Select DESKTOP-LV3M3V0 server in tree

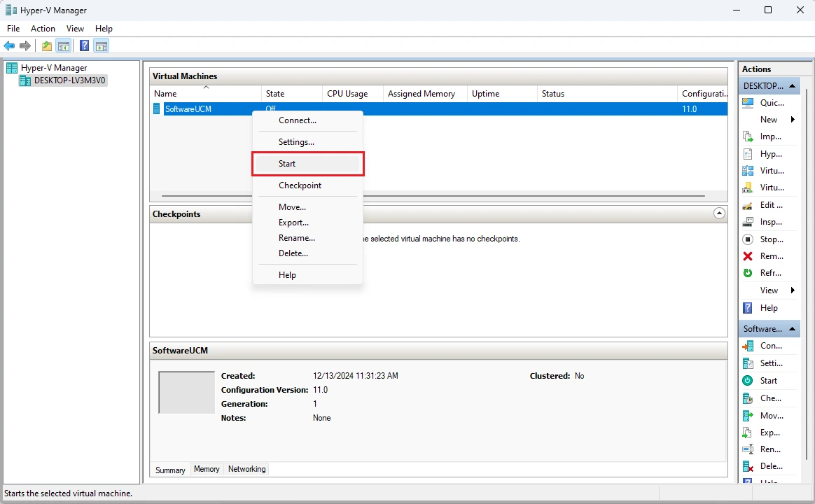(x=69, y=80)
